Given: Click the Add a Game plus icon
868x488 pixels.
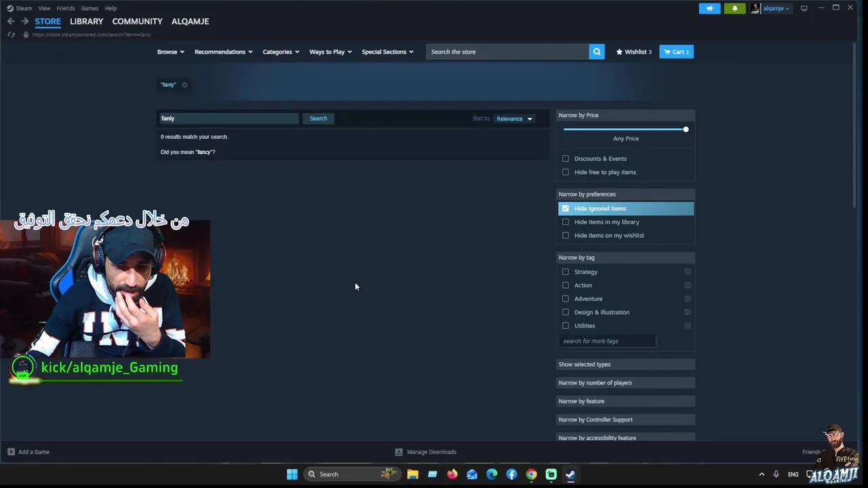Looking at the screenshot, I should pos(11,451).
